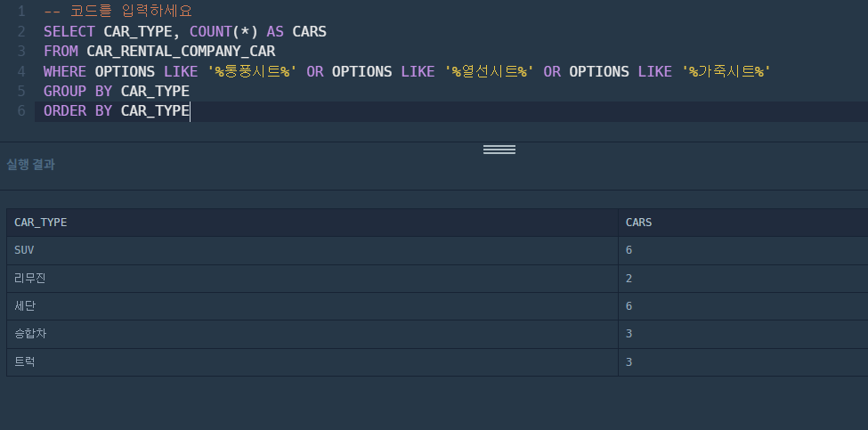868x430 pixels.
Task: Click the SELECT keyword on line 2
Action: [69, 31]
